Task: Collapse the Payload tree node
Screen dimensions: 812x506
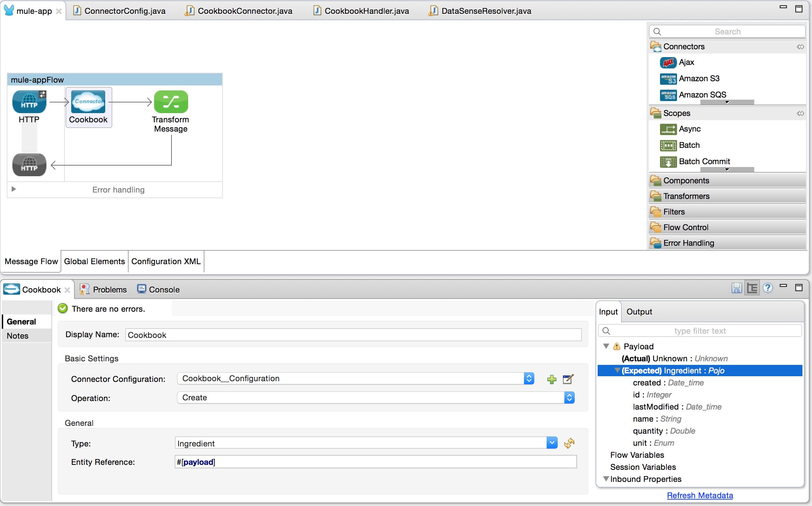Action: [606, 346]
